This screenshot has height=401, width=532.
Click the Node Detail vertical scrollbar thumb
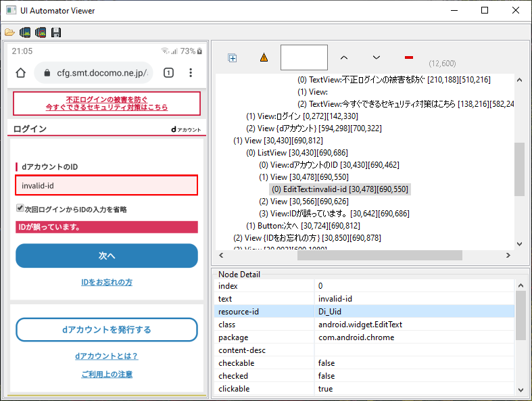pos(521,315)
